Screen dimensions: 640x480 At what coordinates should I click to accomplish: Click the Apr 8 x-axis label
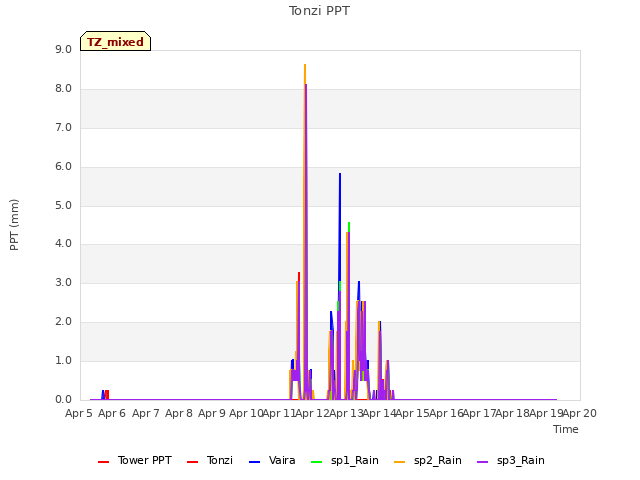[179, 413]
